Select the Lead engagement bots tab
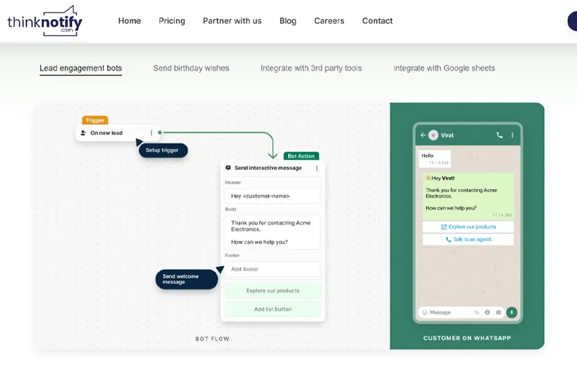This screenshot has height=392, width=577. click(80, 69)
